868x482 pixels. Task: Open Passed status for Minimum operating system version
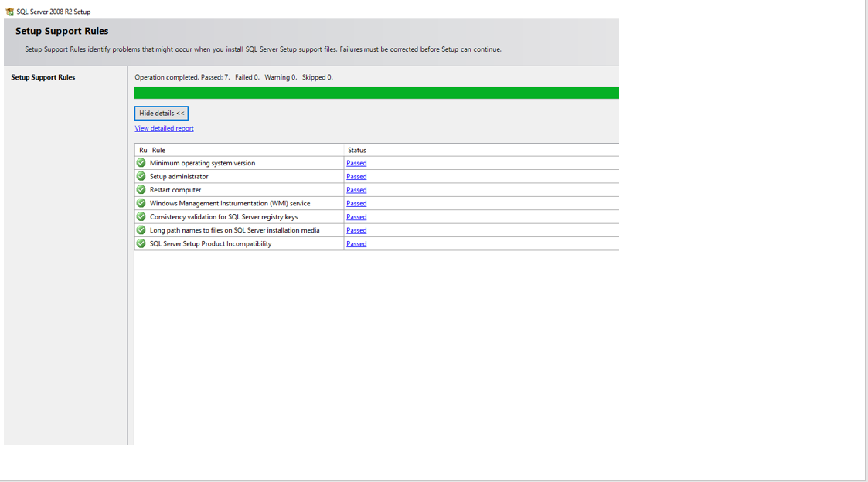356,163
